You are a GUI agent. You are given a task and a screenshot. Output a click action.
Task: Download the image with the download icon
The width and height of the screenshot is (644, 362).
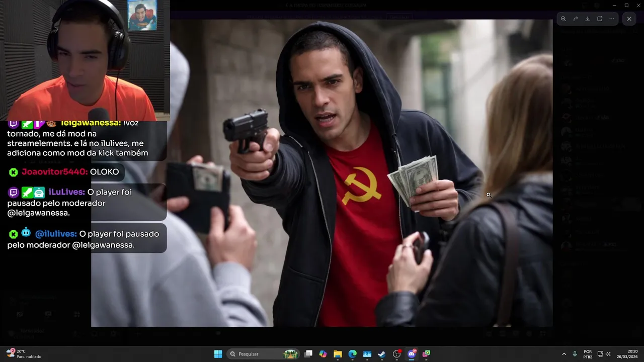[588, 19]
